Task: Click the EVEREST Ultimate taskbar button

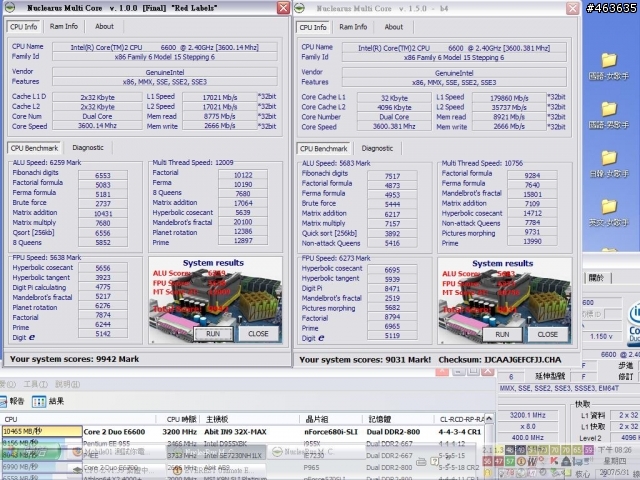Action: 216,470
